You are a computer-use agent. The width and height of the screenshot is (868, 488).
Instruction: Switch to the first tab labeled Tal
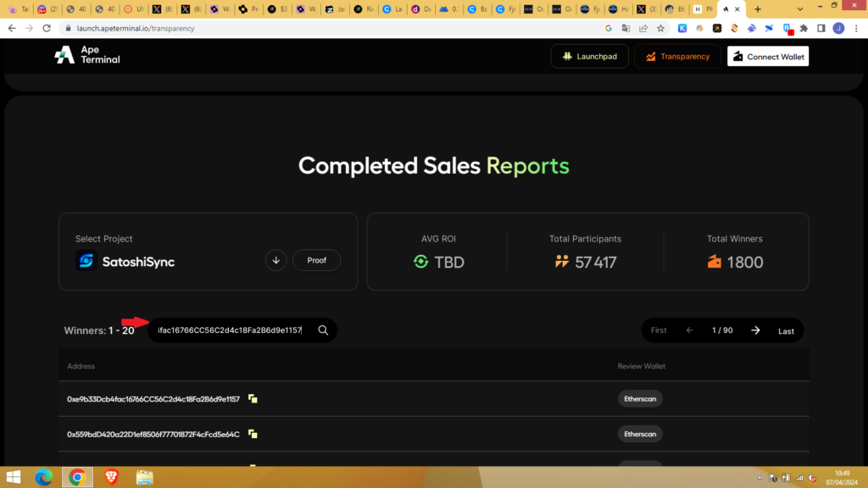19,8
